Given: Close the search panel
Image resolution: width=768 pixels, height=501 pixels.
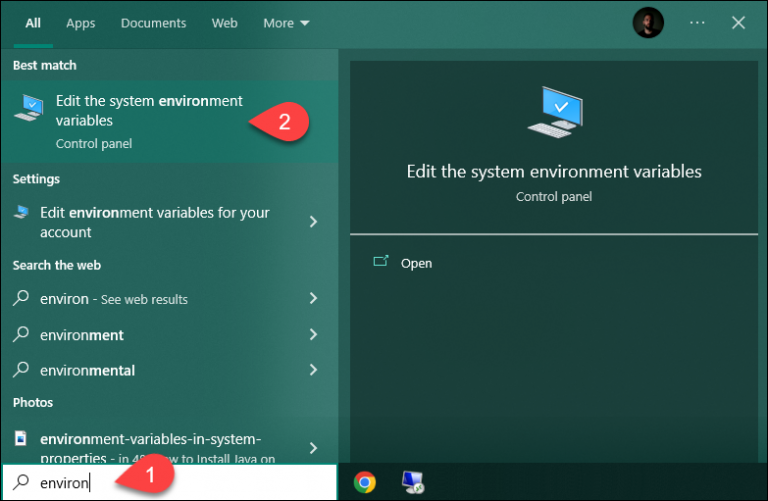Looking at the screenshot, I should tap(738, 23).
